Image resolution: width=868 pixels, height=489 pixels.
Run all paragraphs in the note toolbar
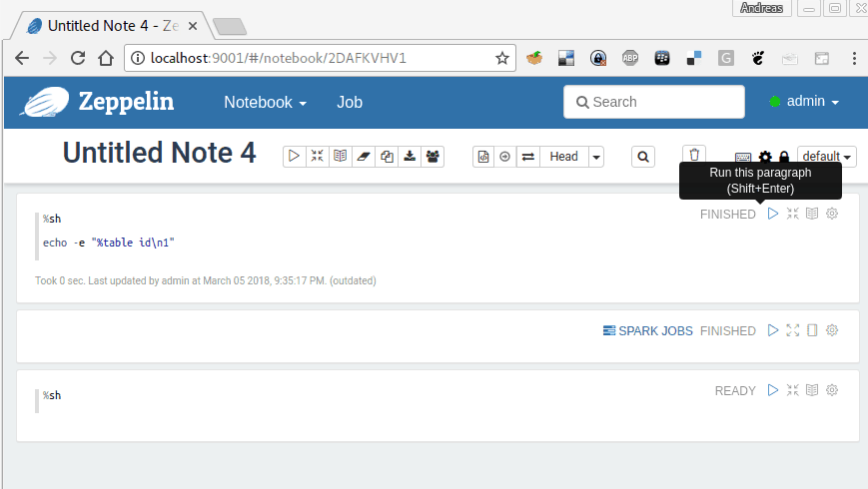[294, 157]
